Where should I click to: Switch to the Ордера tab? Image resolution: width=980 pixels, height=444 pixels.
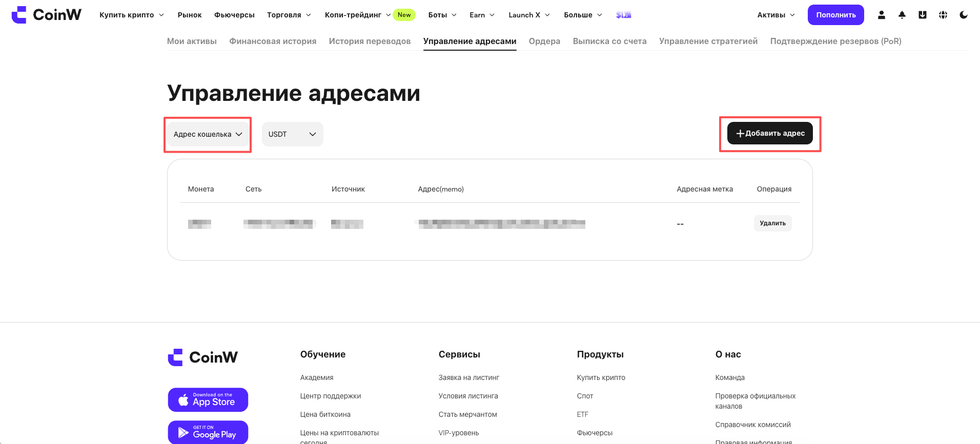[544, 41]
